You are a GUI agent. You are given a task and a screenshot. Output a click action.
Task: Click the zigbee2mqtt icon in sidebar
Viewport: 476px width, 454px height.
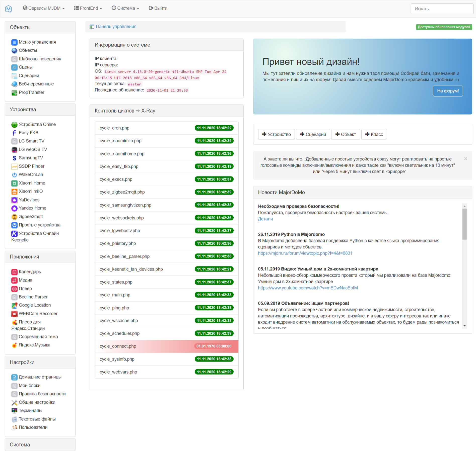coord(14,217)
